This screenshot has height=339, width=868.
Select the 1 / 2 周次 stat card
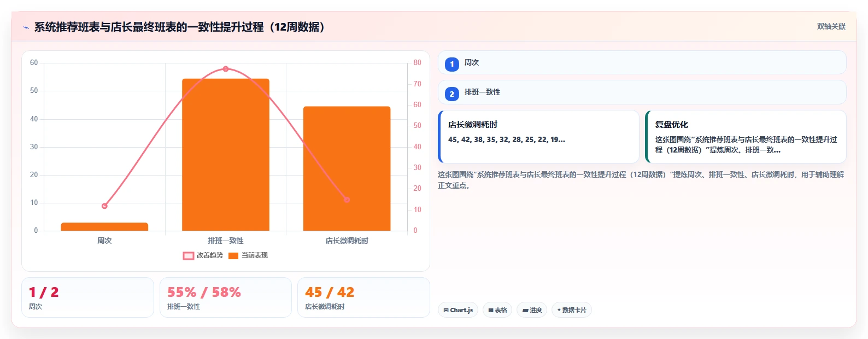click(x=87, y=297)
